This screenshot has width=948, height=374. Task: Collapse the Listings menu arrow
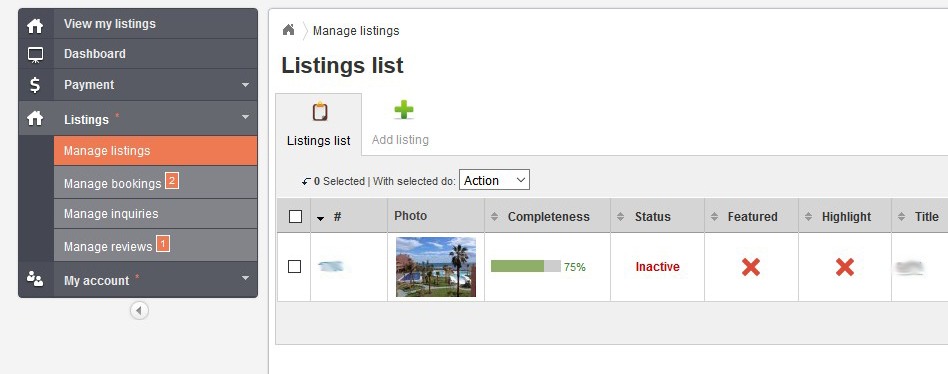pyautogui.click(x=245, y=117)
